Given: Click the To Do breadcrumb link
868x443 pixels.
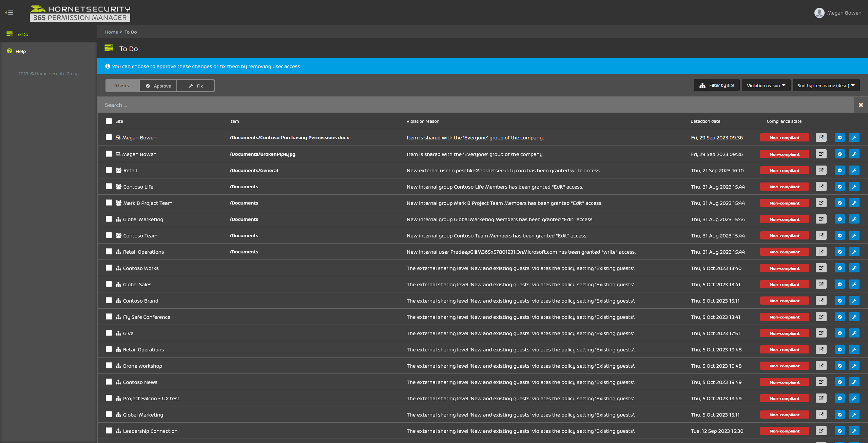Looking at the screenshot, I should coord(131,32).
